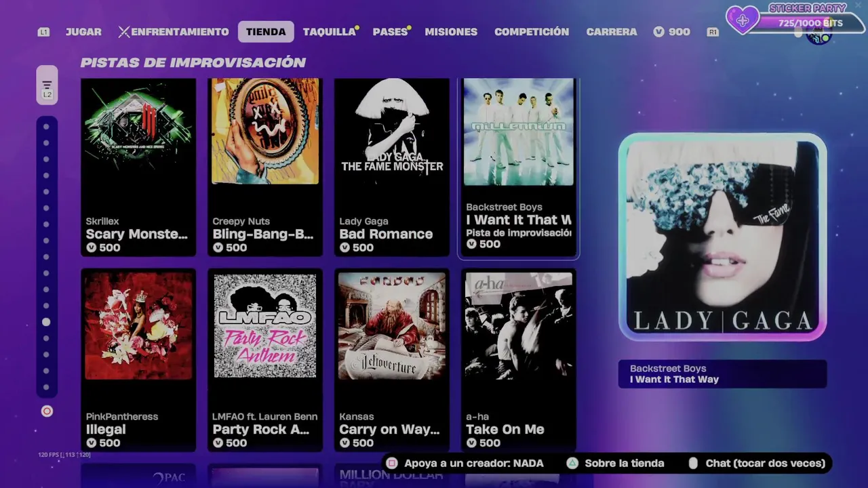The image size is (868, 488).
Task: Click the crossed swords Enfrentamiento icon
Action: pyautogui.click(x=124, y=32)
